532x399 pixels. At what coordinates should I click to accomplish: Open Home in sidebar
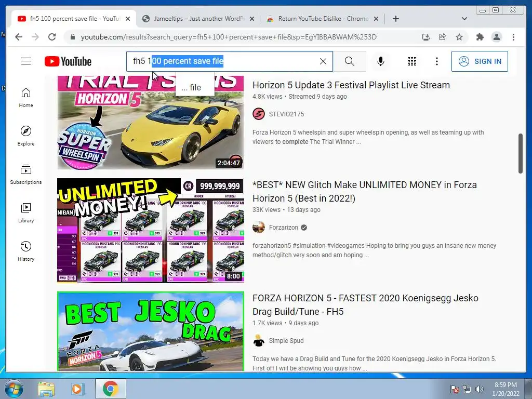26,98
